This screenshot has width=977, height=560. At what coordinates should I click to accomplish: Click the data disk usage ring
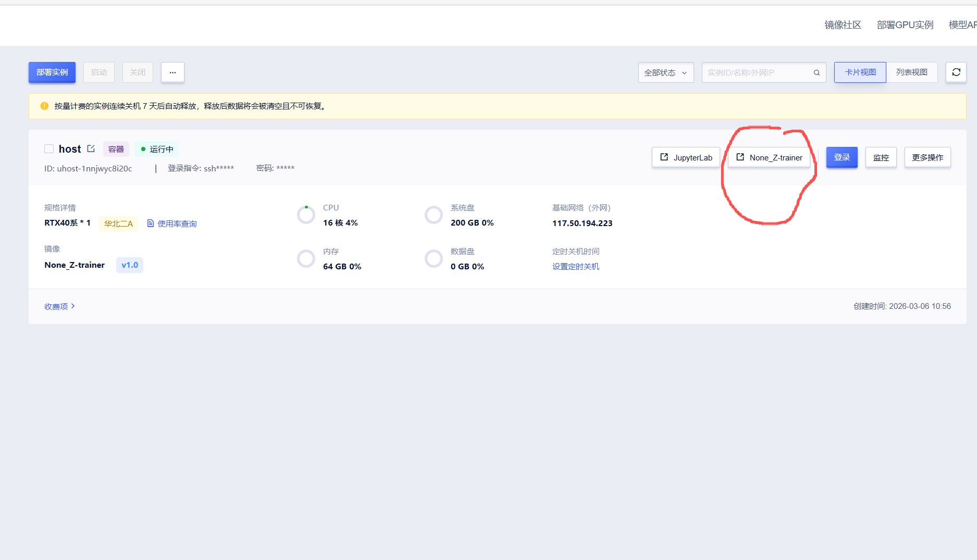click(434, 258)
